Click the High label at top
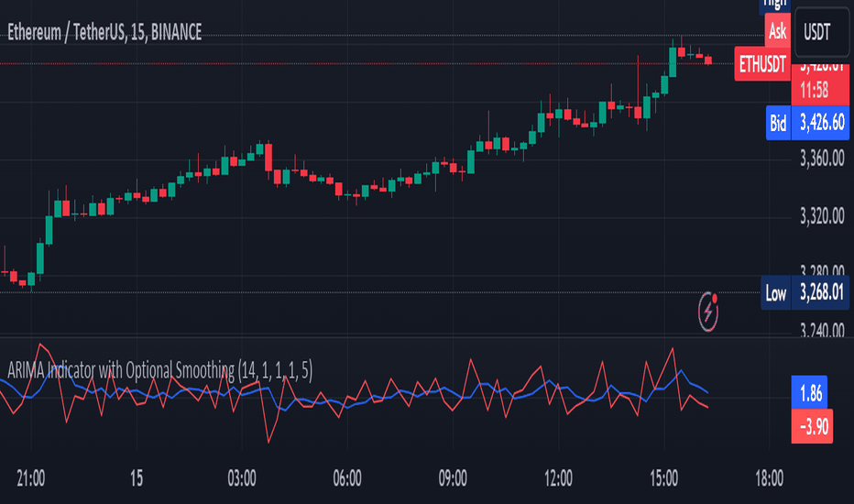Image resolution: width=854 pixels, height=504 pixels. 774,5
